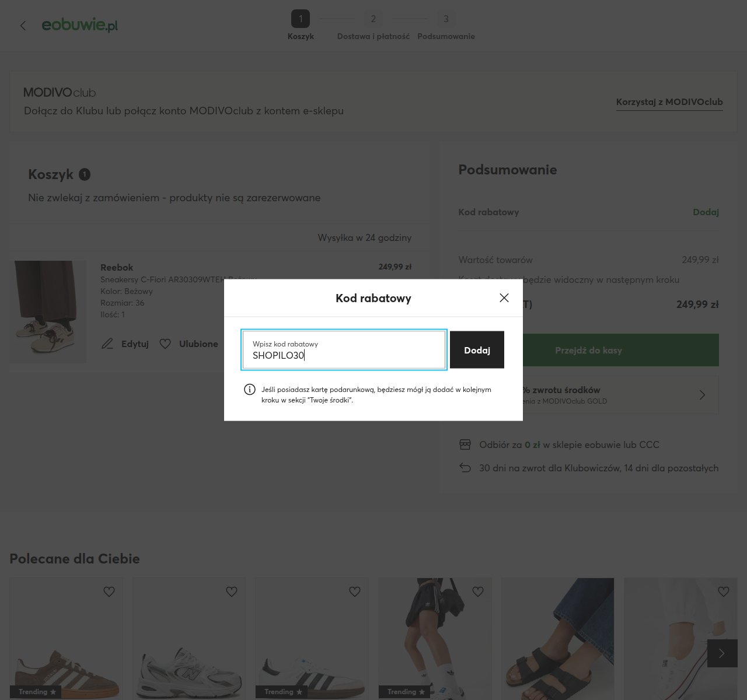Favorite the first recommended brown Adidas shoe

pos(109,591)
